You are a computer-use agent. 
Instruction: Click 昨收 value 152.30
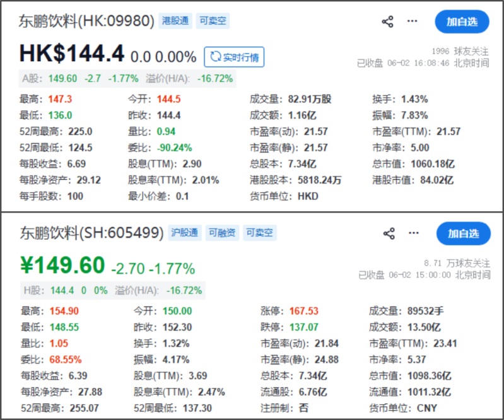tap(177, 327)
